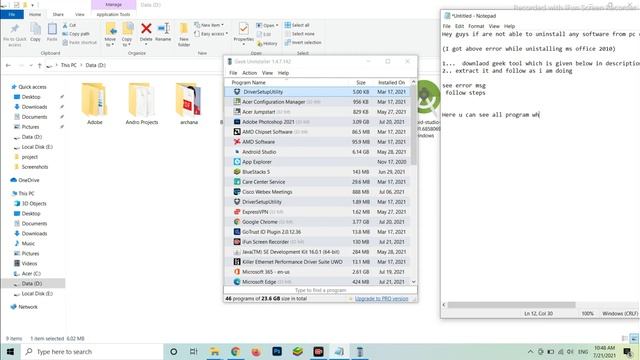Expand New item dropdown
Image resolution: width=640 pixels, height=360 pixels.
(209, 25)
